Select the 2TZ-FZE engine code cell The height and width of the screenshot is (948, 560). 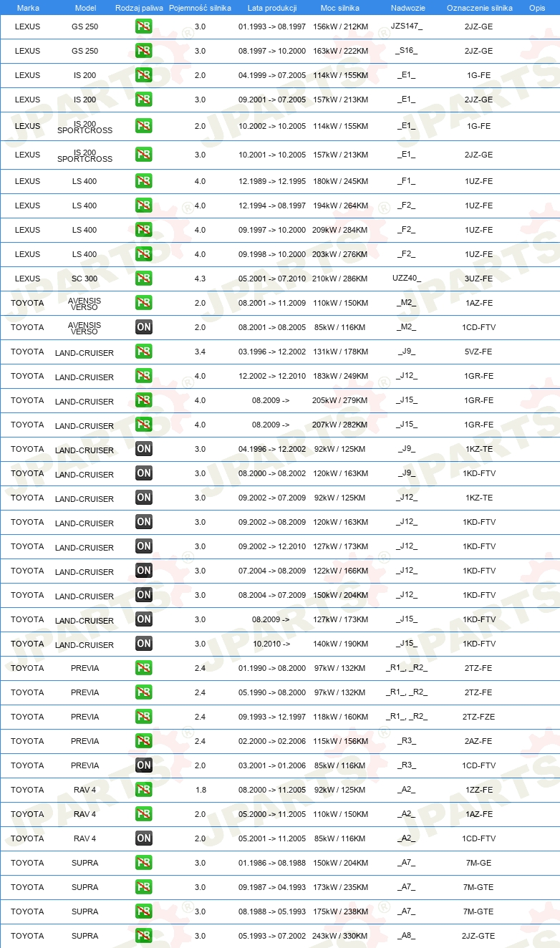478,717
